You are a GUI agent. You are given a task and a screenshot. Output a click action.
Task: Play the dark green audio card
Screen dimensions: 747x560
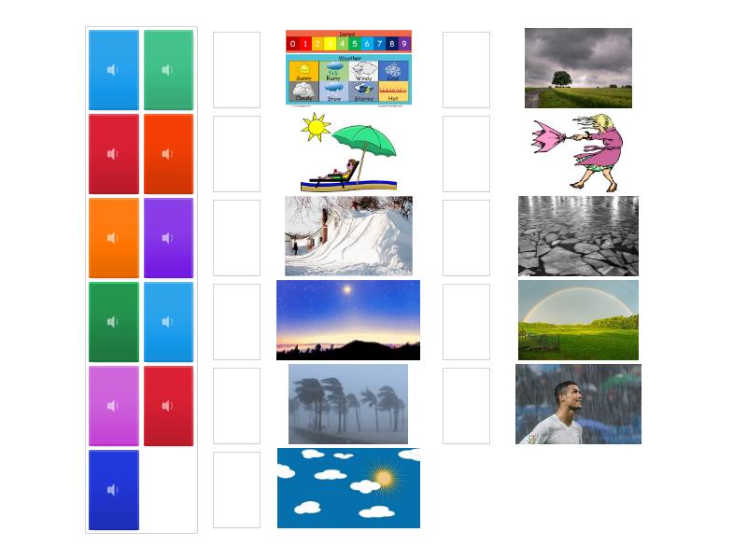point(113,322)
